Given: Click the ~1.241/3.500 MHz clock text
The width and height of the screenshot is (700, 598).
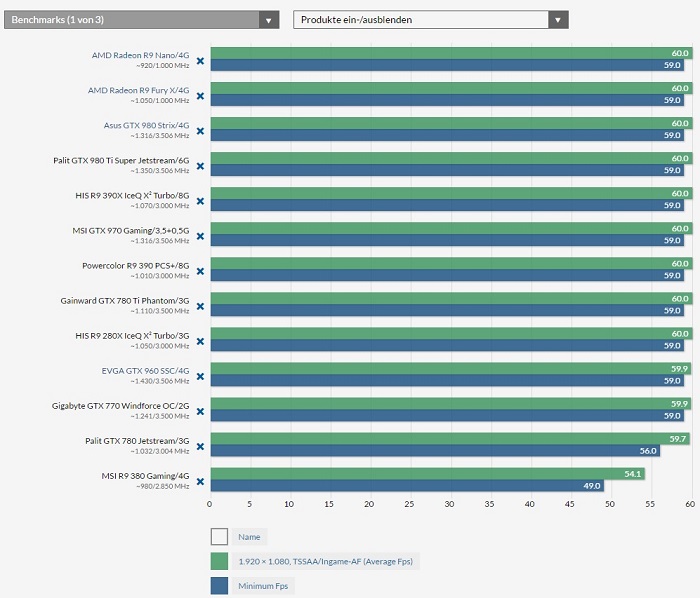Looking at the screenshot, I should click(160, 416).
